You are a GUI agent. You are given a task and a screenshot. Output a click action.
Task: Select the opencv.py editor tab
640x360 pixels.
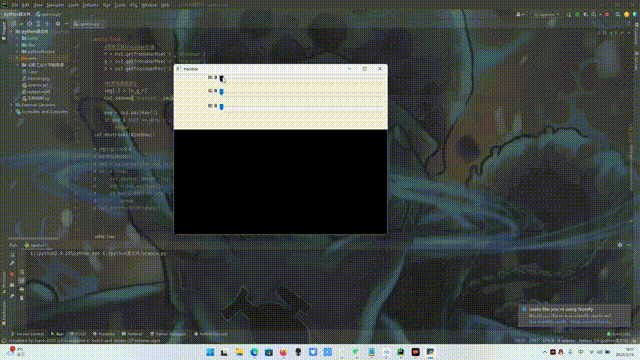(88, 24)
